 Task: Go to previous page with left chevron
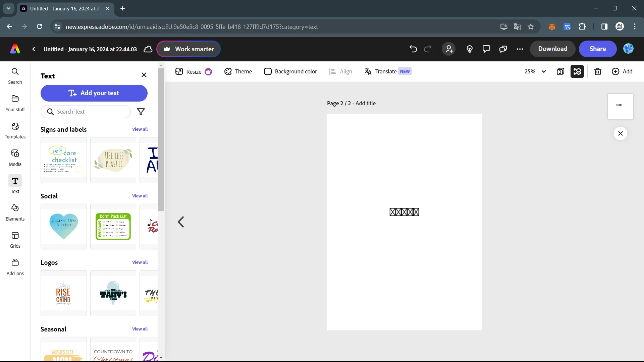(181, 222)
